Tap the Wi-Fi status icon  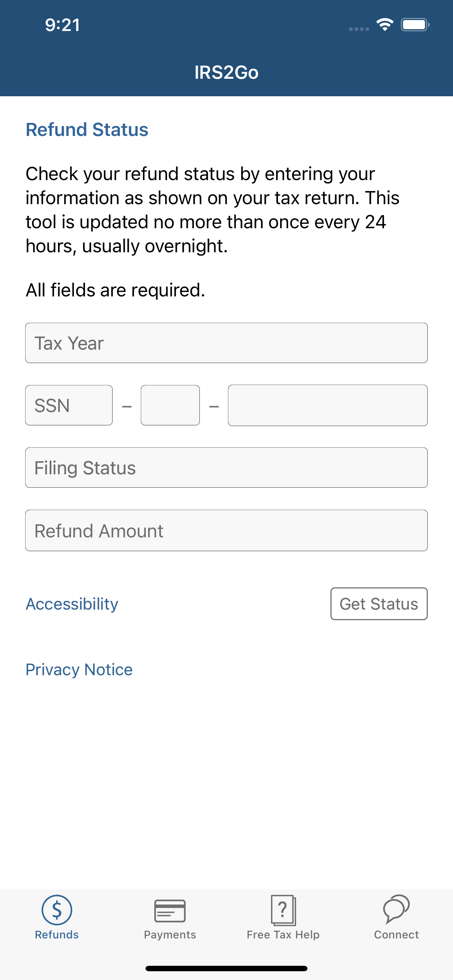[385, 25]
